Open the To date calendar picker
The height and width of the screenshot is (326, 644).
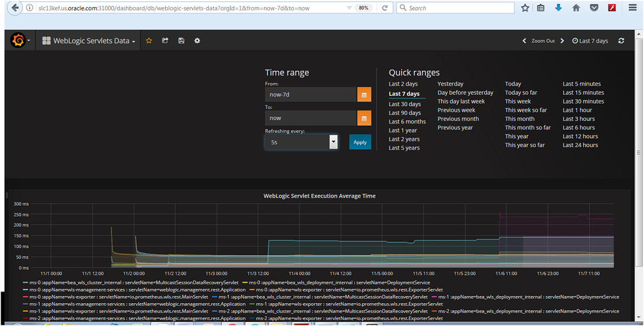pyautogui.click(x=364, y=118)
